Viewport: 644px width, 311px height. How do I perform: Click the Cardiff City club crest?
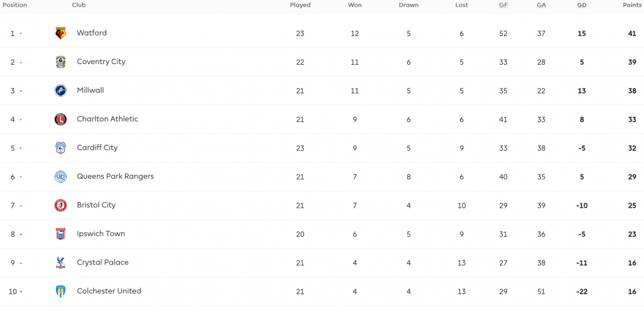click(x=61, y=148)
